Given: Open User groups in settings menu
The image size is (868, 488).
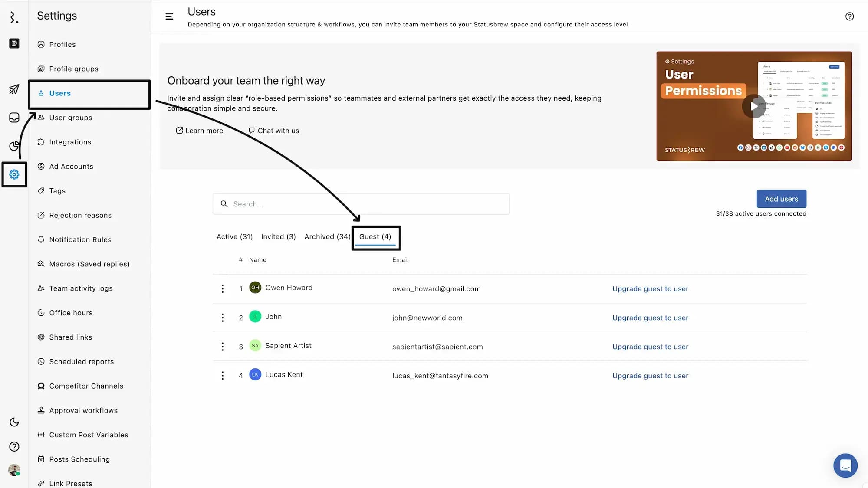Looking at the screenshot, I should (x=70, y=118).
